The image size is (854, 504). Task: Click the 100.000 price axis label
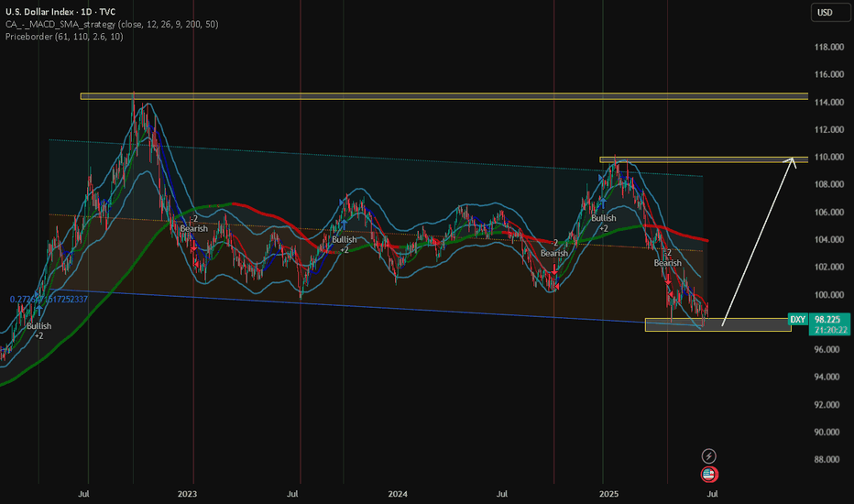tap(829, 295)
